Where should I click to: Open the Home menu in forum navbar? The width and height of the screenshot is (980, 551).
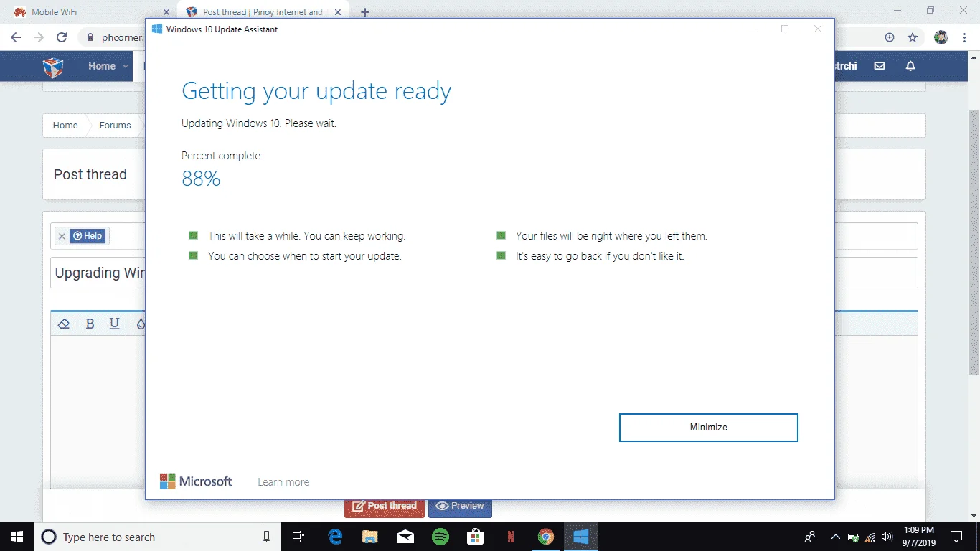pos(102,66)
